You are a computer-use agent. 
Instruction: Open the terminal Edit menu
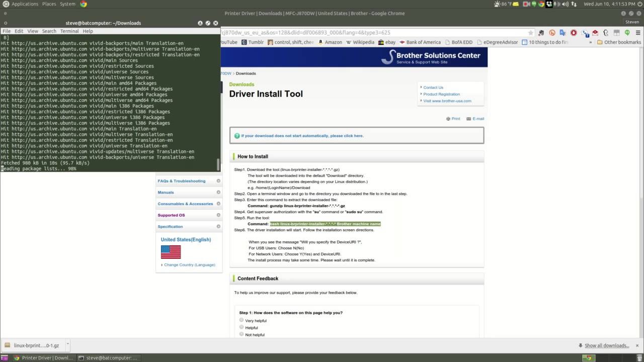[19, 31]
